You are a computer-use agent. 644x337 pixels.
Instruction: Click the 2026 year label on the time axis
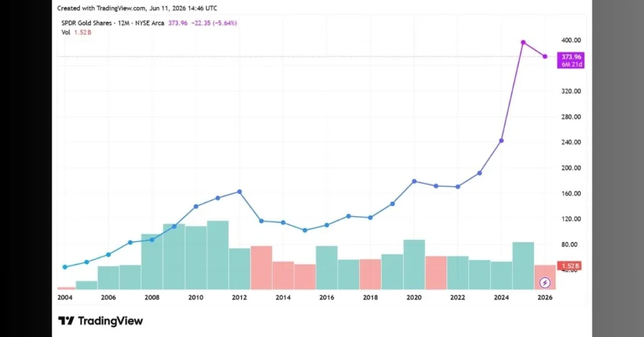pyautogui.click(x=545, y=297)
